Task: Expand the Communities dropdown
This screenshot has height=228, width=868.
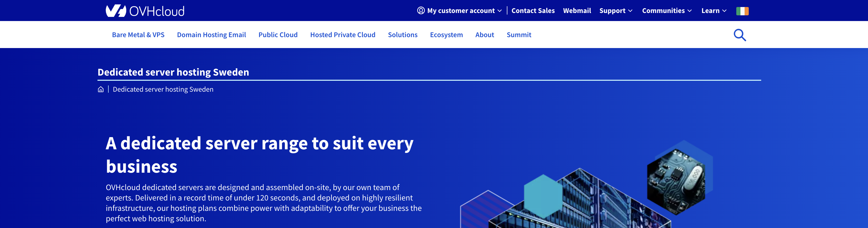Action: click(x=667, y=11)
